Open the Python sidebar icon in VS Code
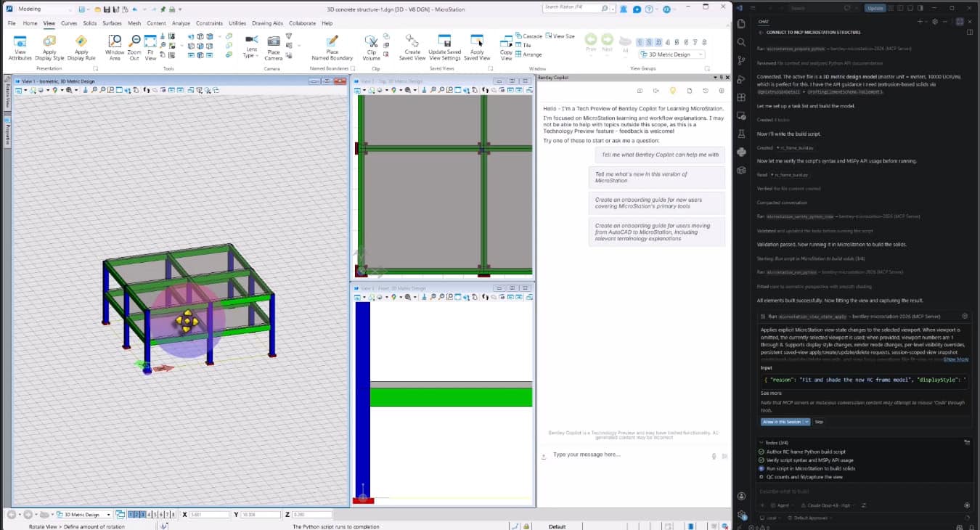This screenshot has width=980, height=530. coord(741,152)
